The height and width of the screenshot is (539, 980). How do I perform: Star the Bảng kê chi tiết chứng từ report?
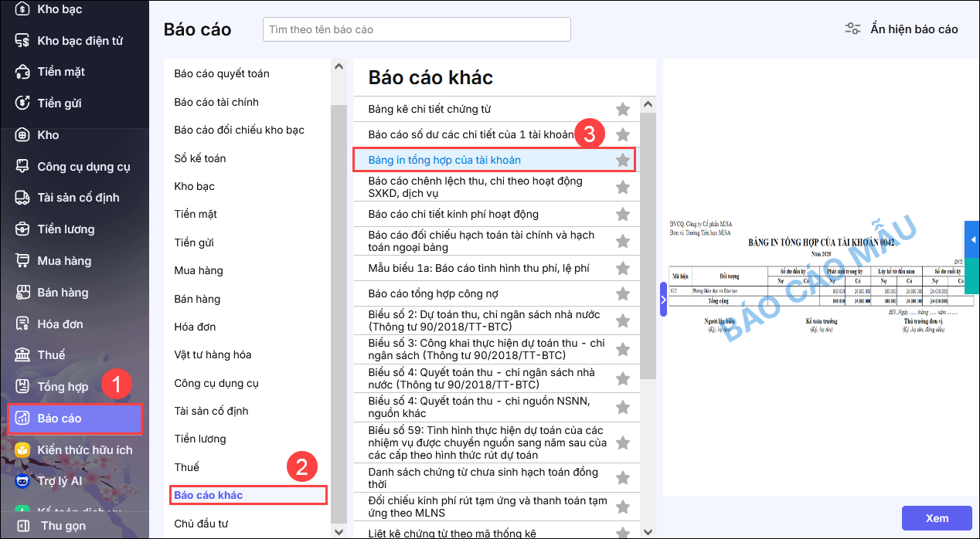click(x=623, y=110)
